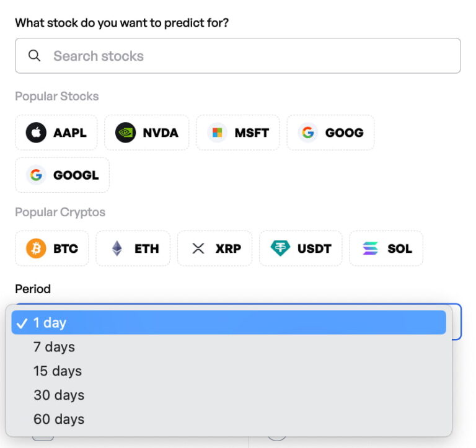Click the search magnifier icon
The height and width of the screenshot is (448, 476).
click(x=35, y=56)
